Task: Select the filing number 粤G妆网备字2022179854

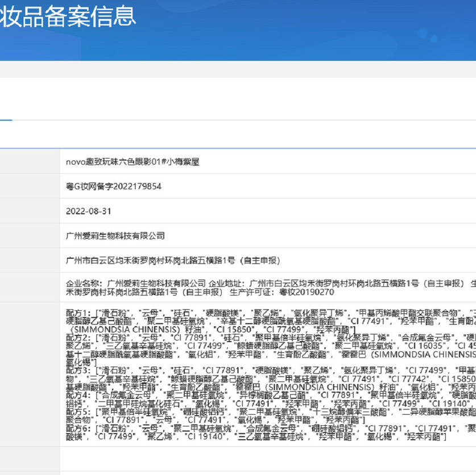Action: pos(114,186)
